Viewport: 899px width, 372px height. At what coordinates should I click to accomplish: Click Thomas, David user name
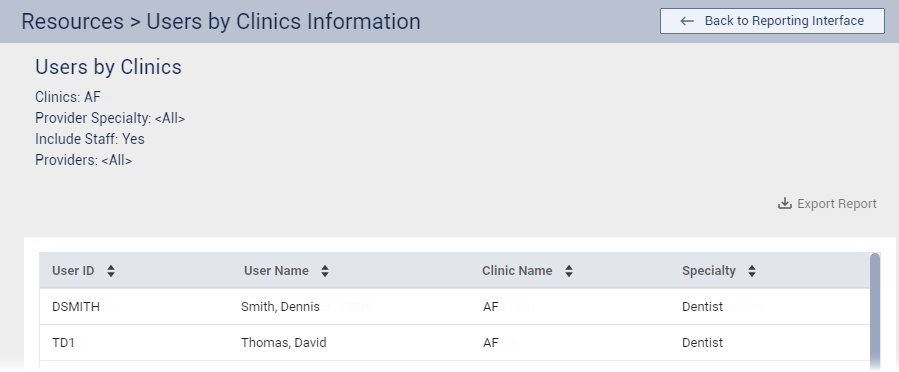(283, 343)
